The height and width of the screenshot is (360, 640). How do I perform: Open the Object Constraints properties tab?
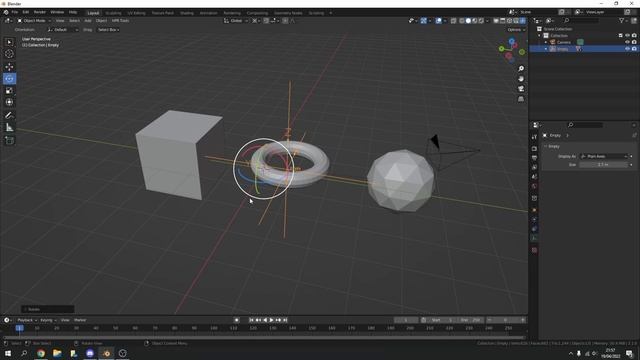[534, 229]
